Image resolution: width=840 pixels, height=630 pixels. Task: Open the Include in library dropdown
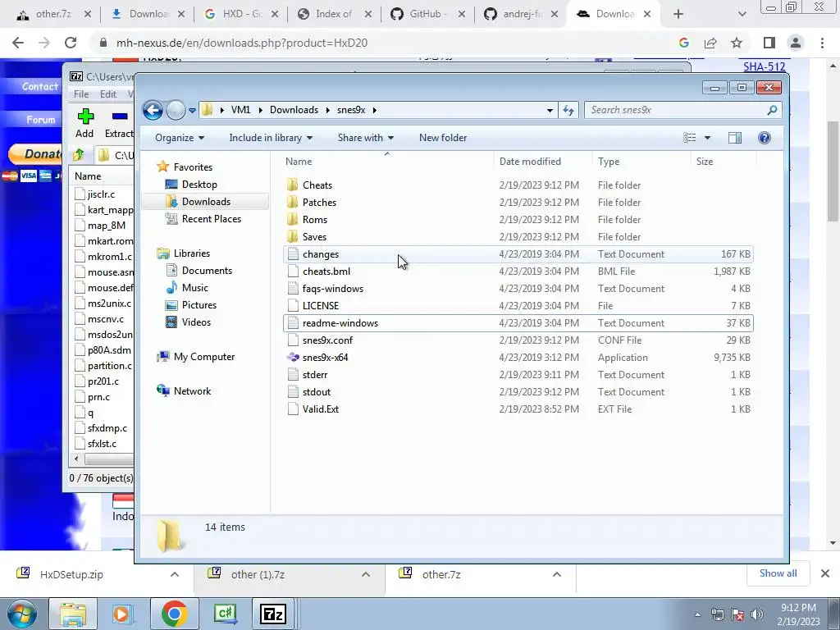click(x=271, y=138)
